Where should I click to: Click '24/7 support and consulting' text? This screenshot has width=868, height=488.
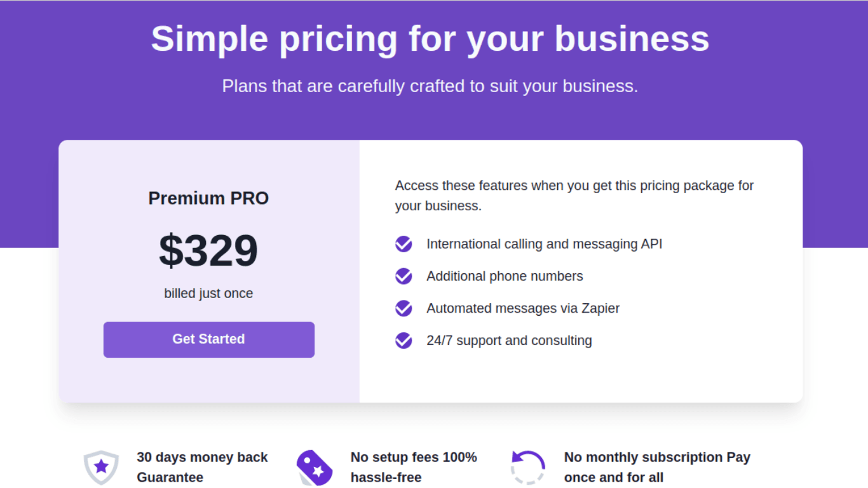509,341
